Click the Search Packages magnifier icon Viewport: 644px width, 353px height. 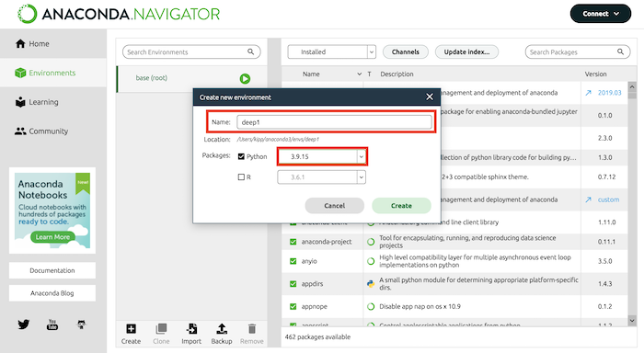pos(620,51)
